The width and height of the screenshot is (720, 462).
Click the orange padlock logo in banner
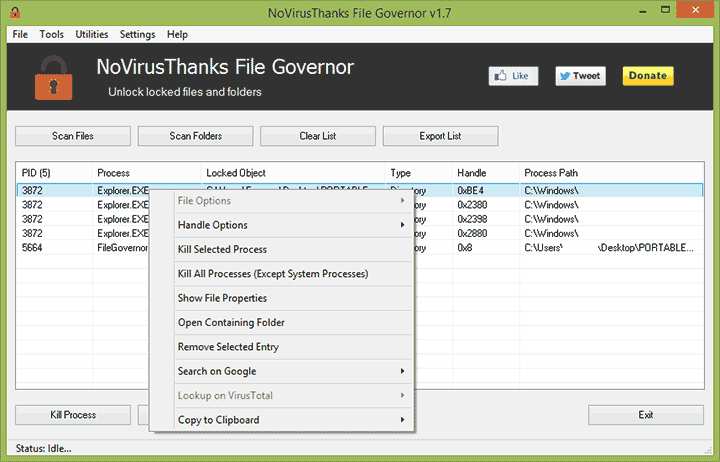coord(54,78)
